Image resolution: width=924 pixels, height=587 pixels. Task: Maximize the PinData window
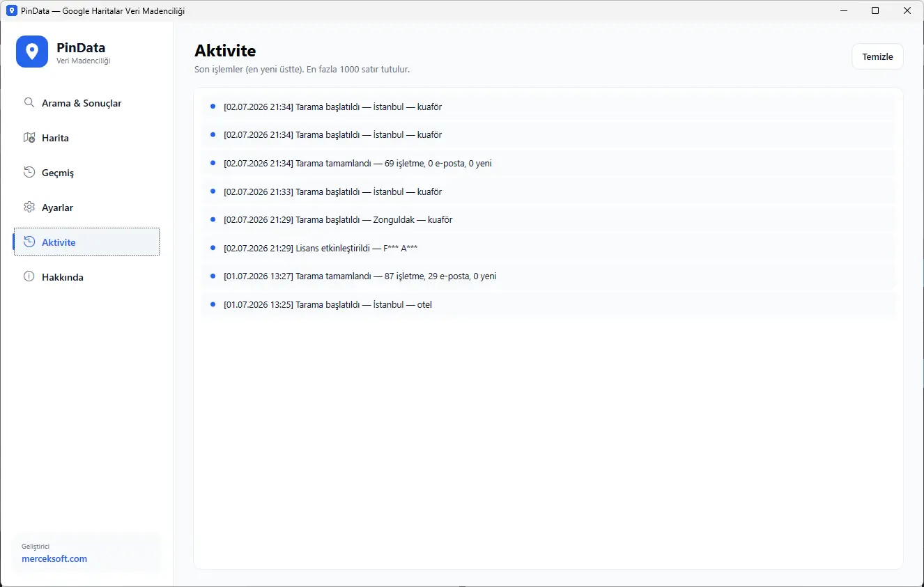click(x=875, y=10)
